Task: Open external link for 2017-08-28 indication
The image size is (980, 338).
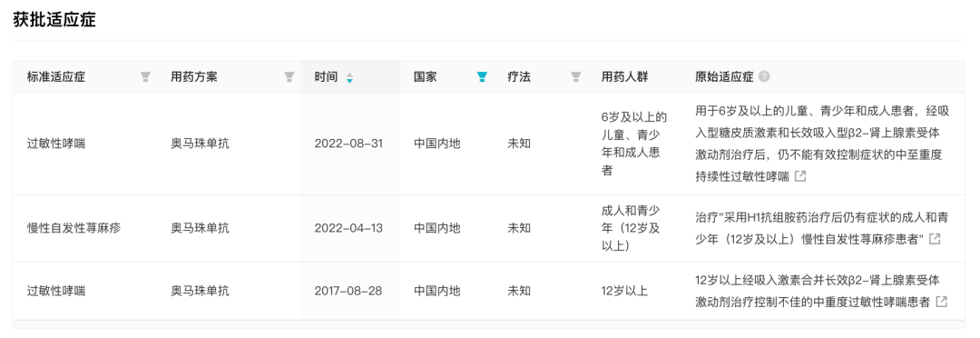Action: pyautogui.click(x=941, y=302)
